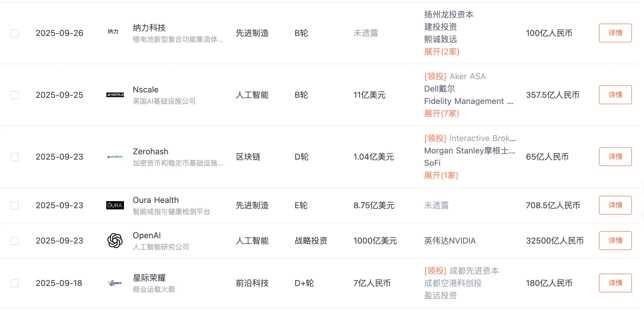Click the 星际荣耀 iSpace logo
This screenshot has width=644, height=311.
pos(115,283)
